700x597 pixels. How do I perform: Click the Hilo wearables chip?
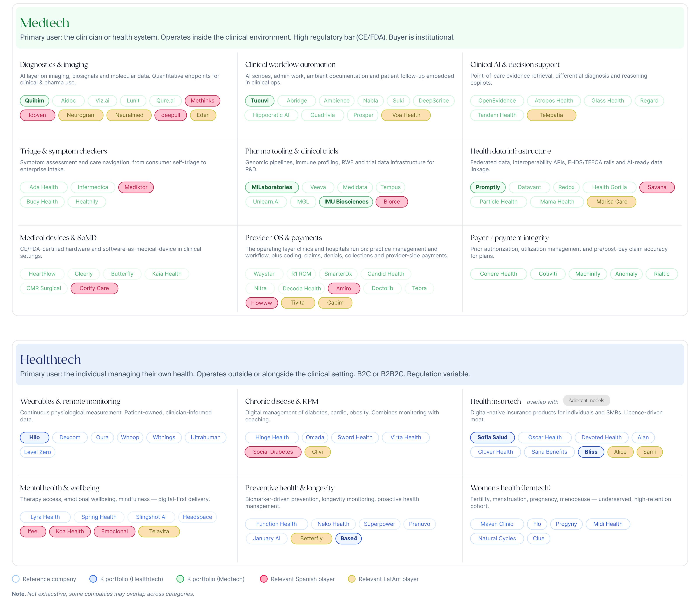pyautogui.click(x=35, y=438)
